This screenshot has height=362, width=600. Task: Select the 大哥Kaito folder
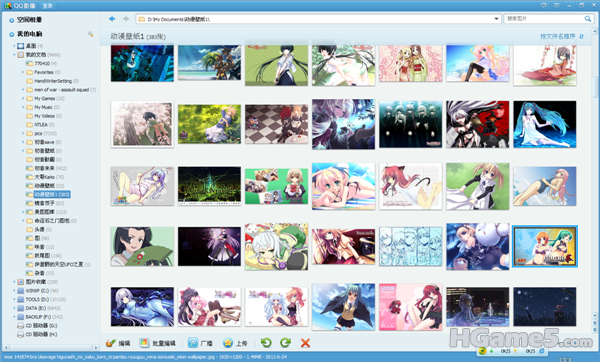coord(44,177)
